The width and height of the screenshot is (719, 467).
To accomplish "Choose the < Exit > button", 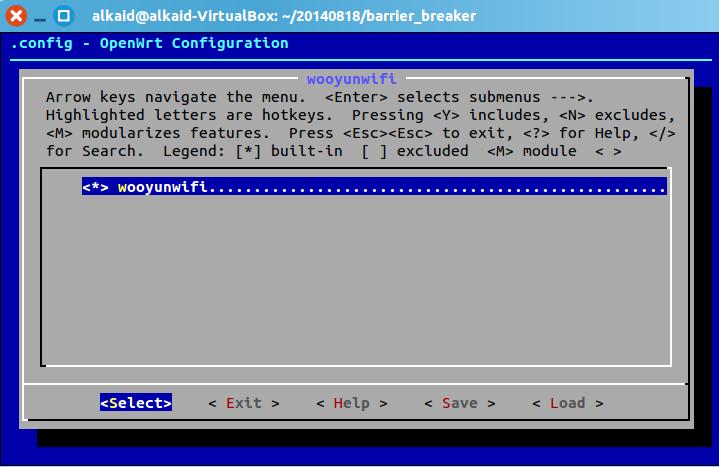I will point(243,403).
